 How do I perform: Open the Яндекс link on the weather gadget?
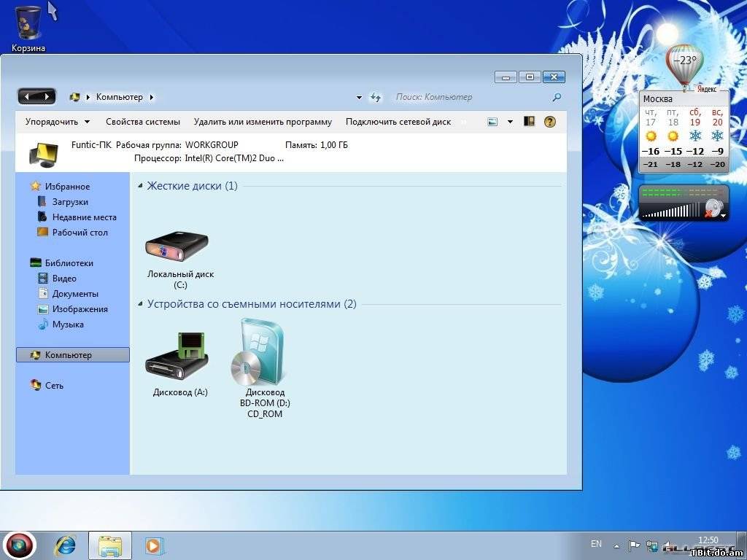(707, 89)
